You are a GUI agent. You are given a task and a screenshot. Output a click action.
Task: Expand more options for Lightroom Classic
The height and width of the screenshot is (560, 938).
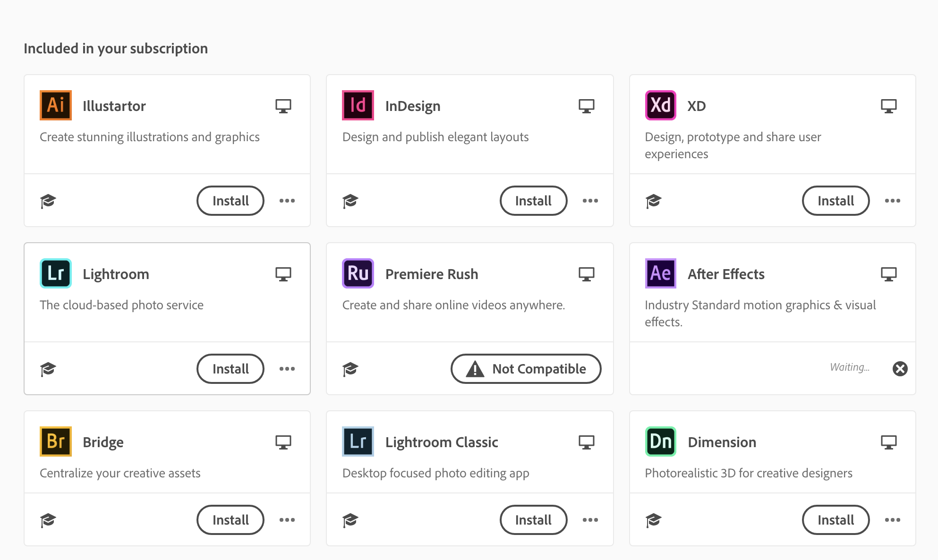(590, 520)
